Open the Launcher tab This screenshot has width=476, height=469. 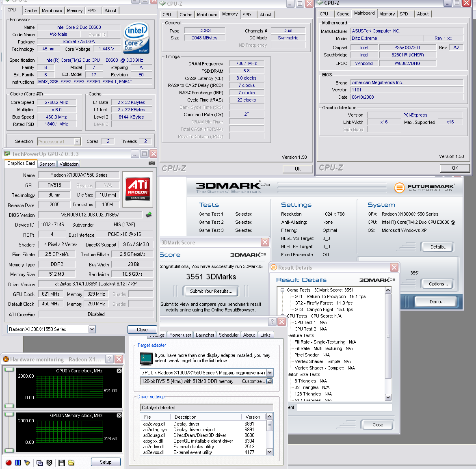coord(205,335)
